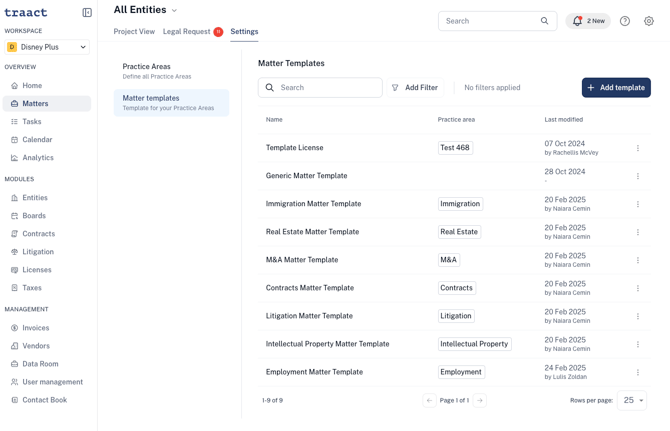670x431 pixels.
Task: Open Calendar in the sidebar
Action: coord(47,139)
